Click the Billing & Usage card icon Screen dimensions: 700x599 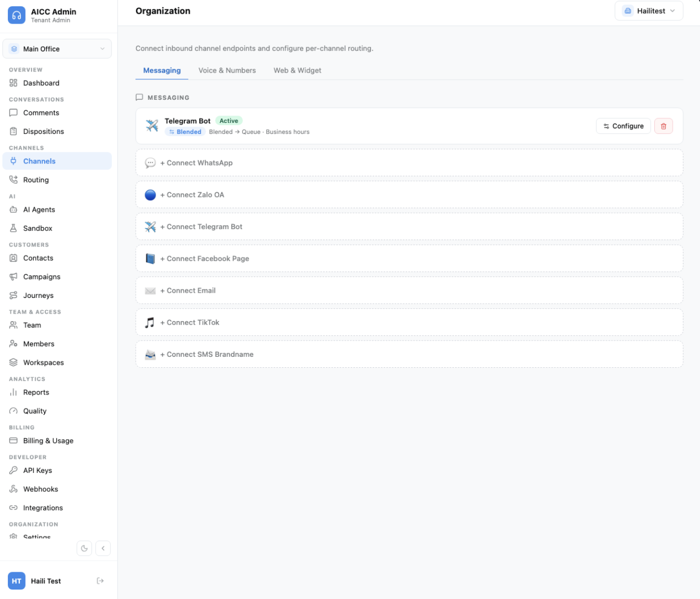(x=14, y=441)
